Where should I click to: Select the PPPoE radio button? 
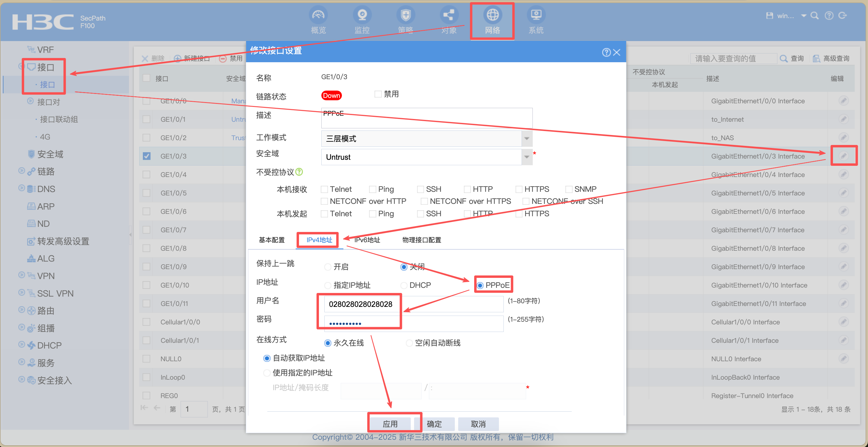coord(480,285)
